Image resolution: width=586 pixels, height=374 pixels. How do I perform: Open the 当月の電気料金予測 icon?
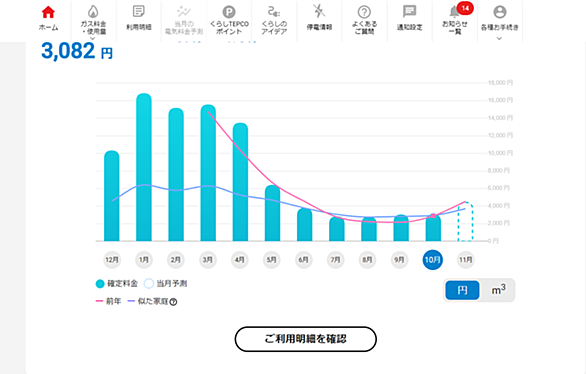184,11
